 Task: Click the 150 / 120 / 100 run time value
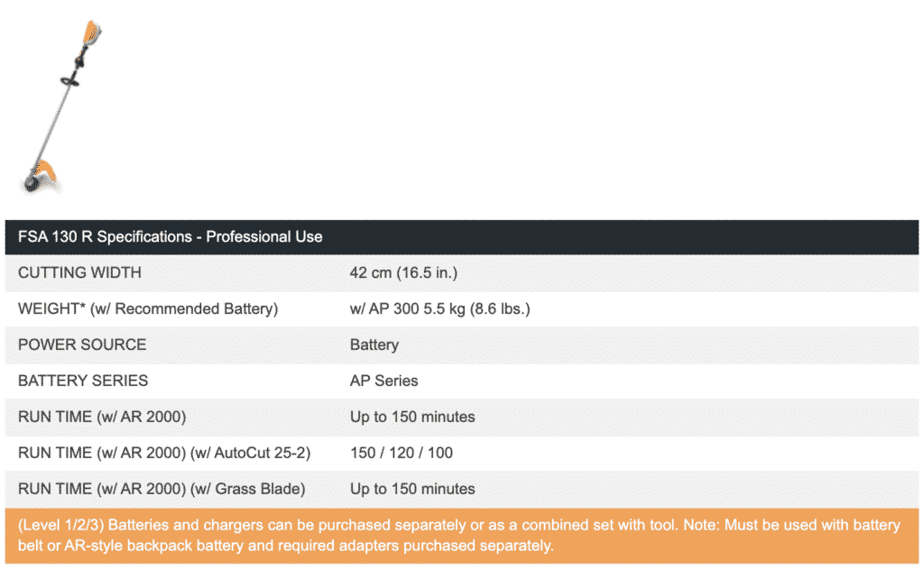(x=402, y=453)
